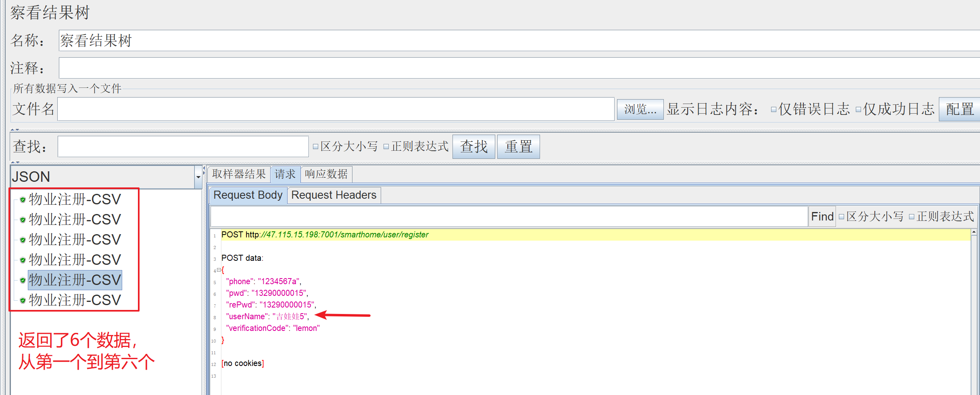Click the highlighted 物业注册-CSV result row

coord(75,280)
